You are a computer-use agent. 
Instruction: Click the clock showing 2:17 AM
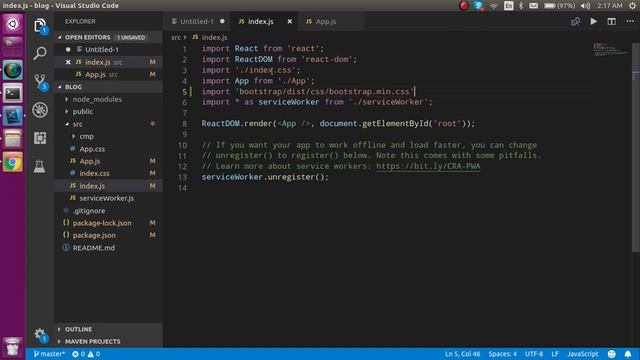(x=610, y=6)
